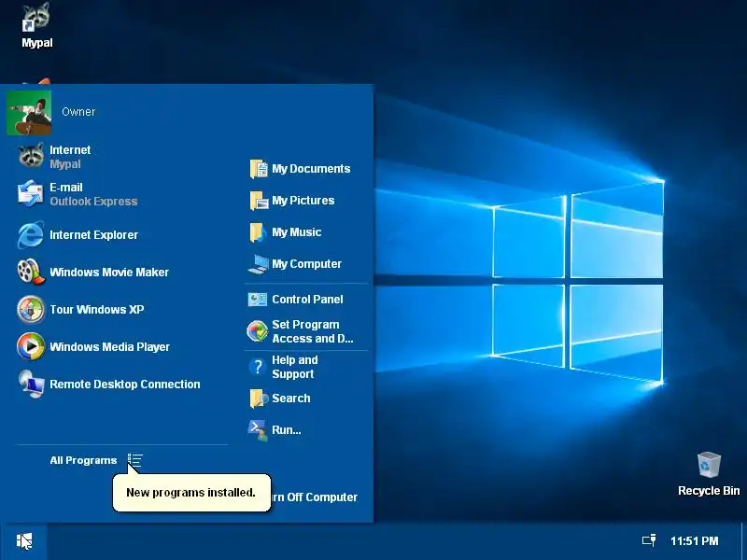Open My Pictures folder
This screenshot has height=560, width=747.
(x=291, y=201)
